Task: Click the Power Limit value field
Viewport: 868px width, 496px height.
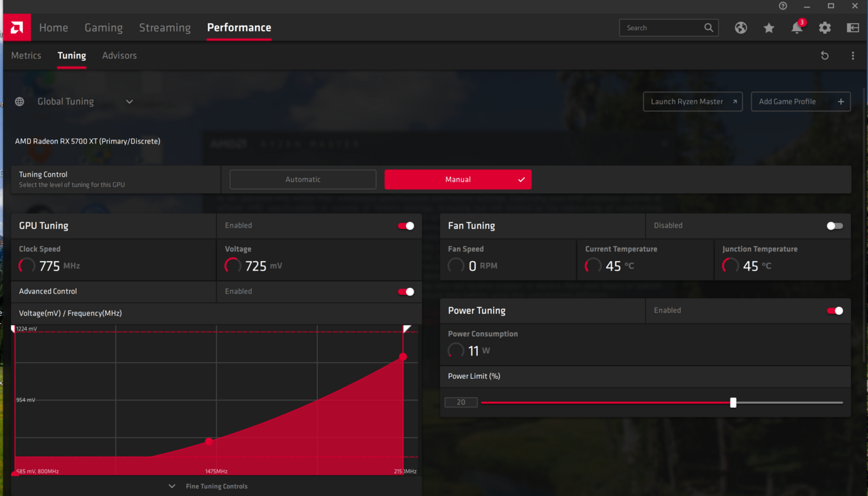Action: click(461, 402)
